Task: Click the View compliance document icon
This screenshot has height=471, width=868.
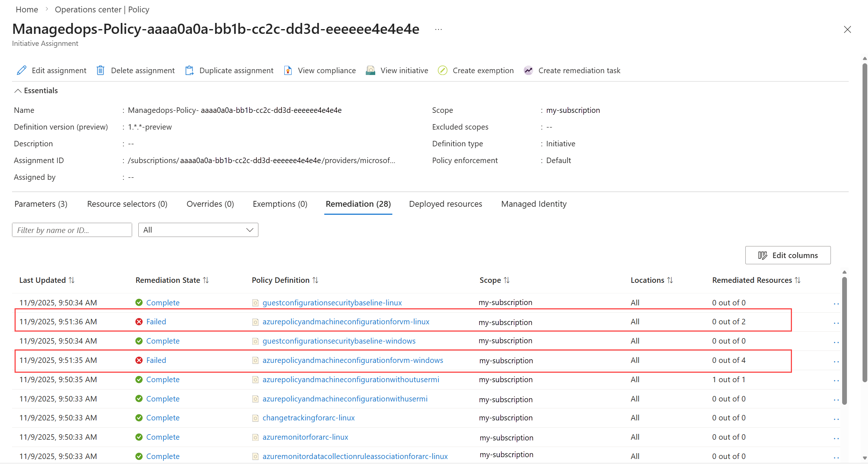Action: [288, 70]
